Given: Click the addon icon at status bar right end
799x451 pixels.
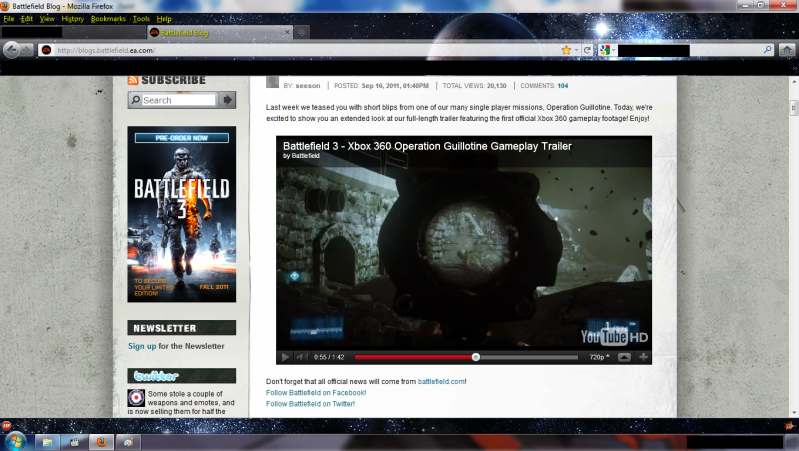Looking at the screenshot, I should pyautogui.click(x=789, y=425).
